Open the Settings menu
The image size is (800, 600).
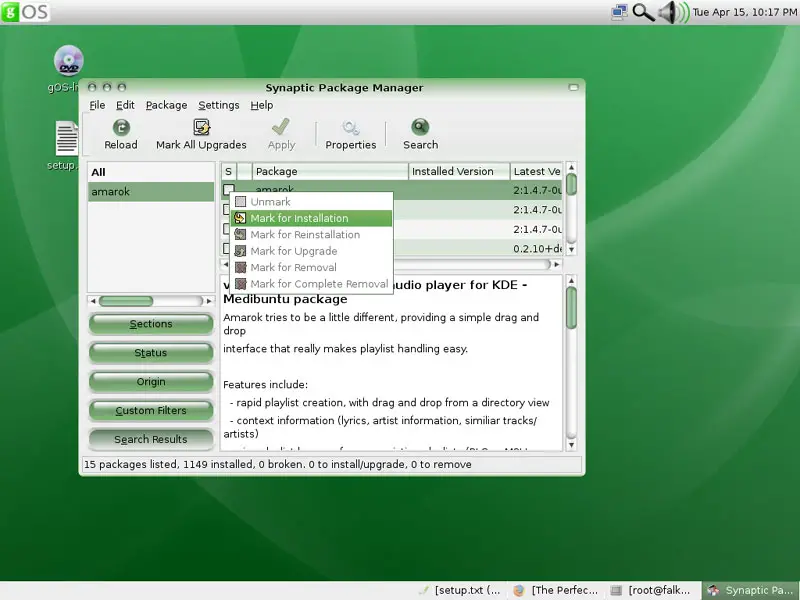click(218, 105)
